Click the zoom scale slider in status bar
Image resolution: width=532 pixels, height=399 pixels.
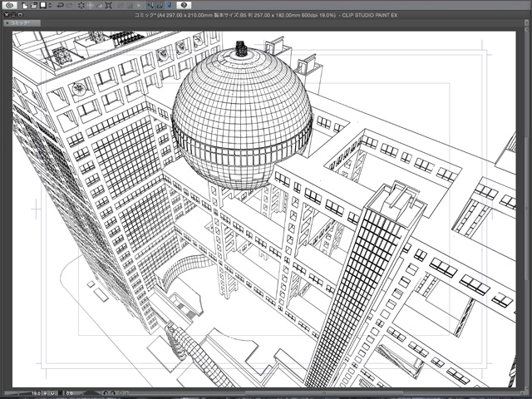point(17,393)
